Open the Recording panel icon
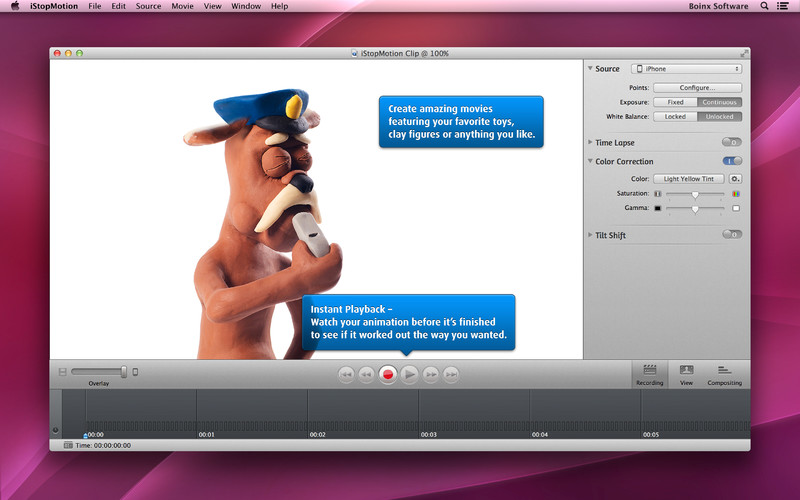This screenshot has width=800, height=500. 650,374
